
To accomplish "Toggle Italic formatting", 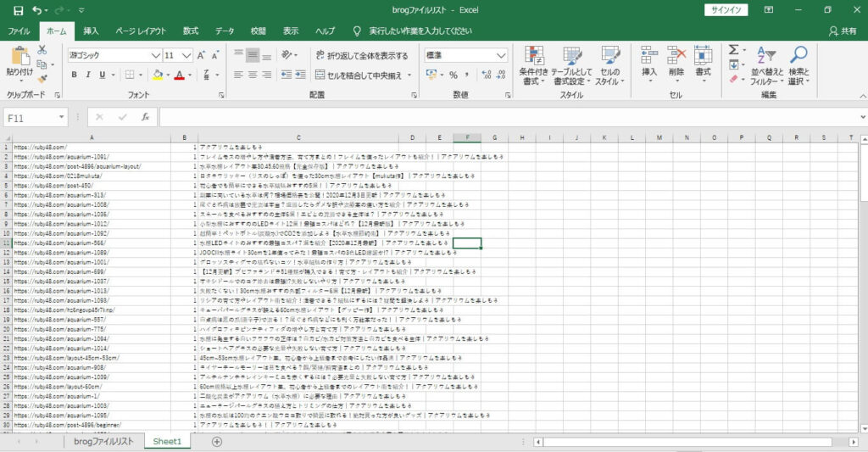I will click(89, 75).
